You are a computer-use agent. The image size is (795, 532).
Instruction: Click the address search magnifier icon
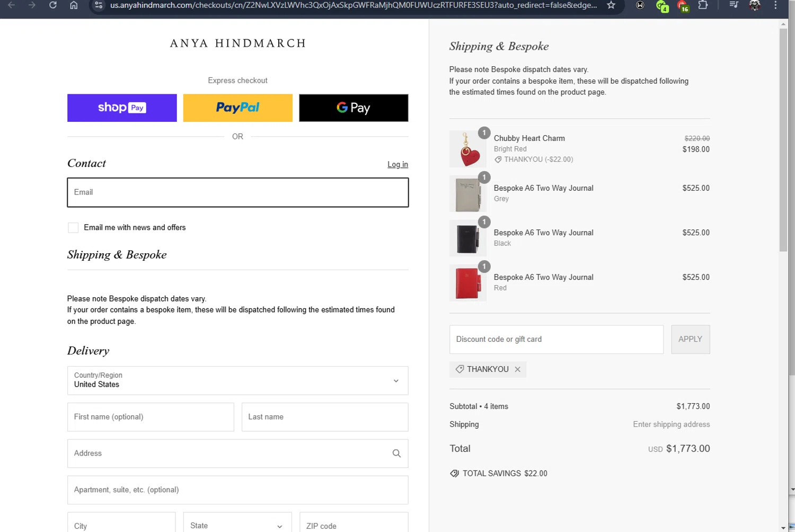[396, 454]
